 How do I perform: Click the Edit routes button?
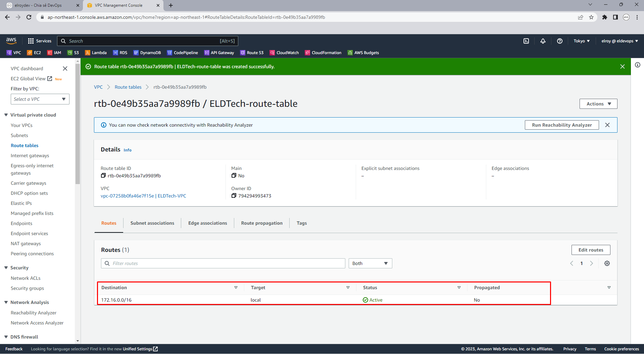pyautogui.click(x=591, y=250)
